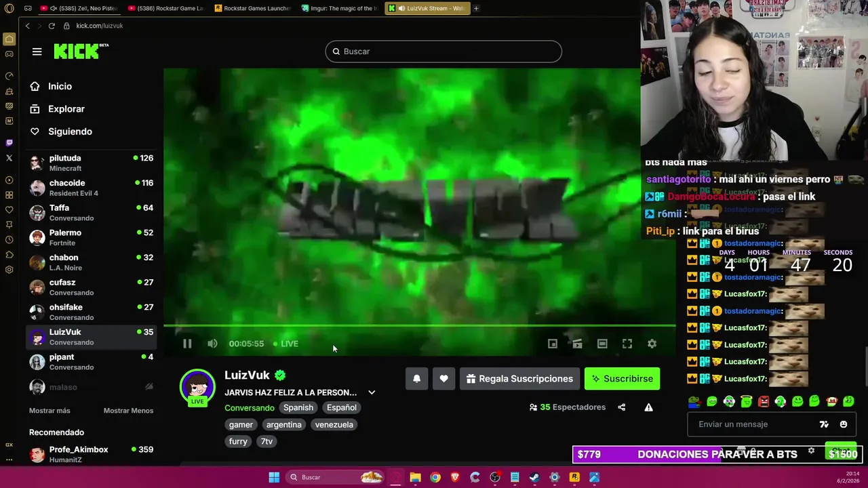The height and width of the screenshot is (488, 868).
Task: Open X in Opera sidebar
Action: 9,158
